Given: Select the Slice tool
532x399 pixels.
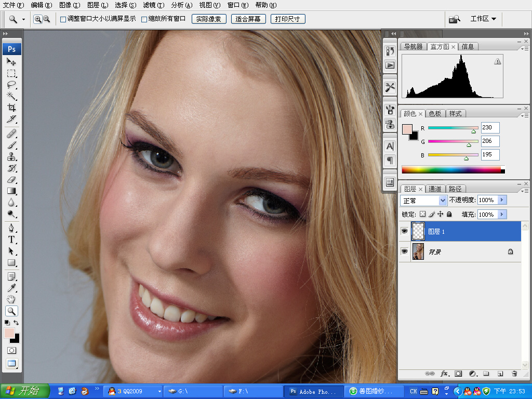Looking at the screenshot, I should (11, 119).
